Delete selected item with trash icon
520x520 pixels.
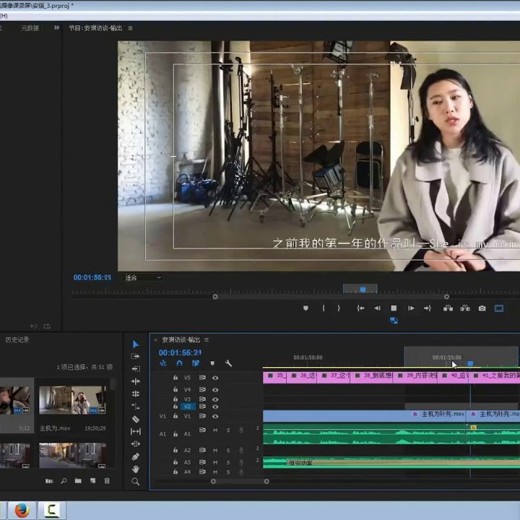click(107, 481)
